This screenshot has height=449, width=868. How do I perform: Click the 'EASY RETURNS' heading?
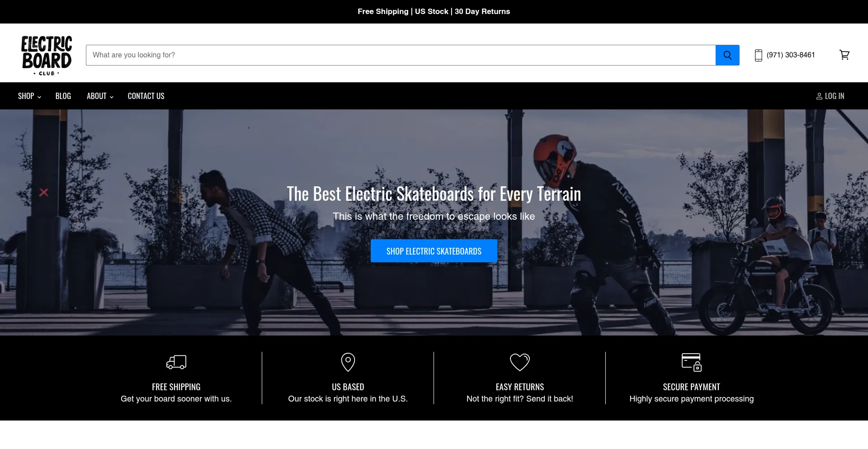[520, 387]
